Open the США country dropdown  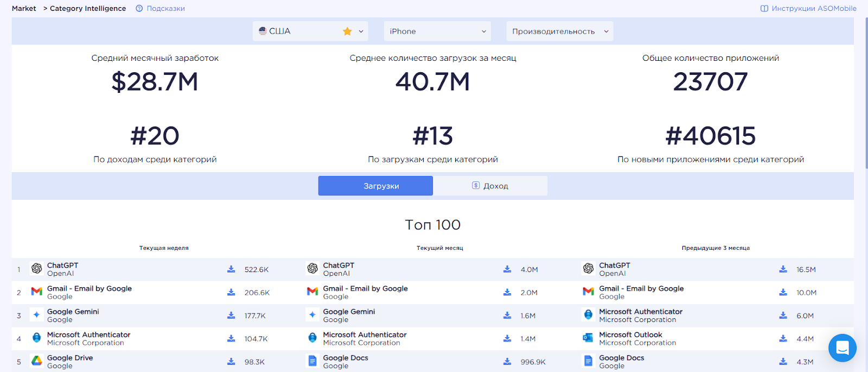tap(310, 31)
